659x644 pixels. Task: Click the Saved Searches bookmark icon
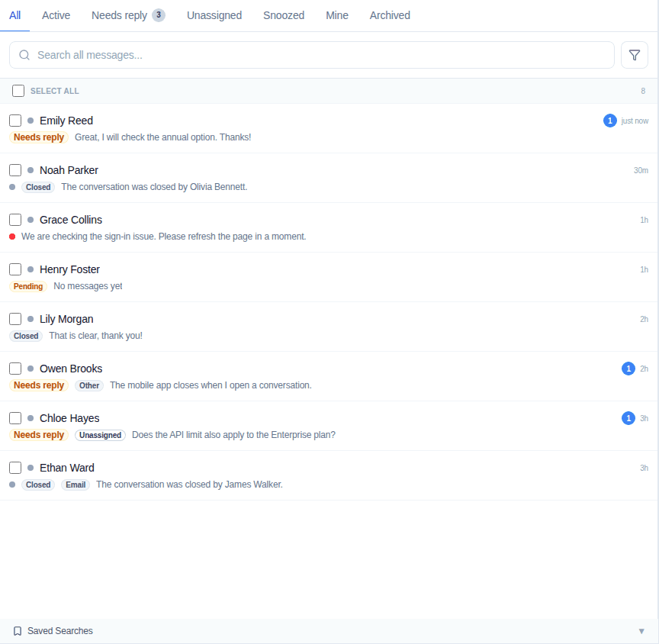click(18, 631)
